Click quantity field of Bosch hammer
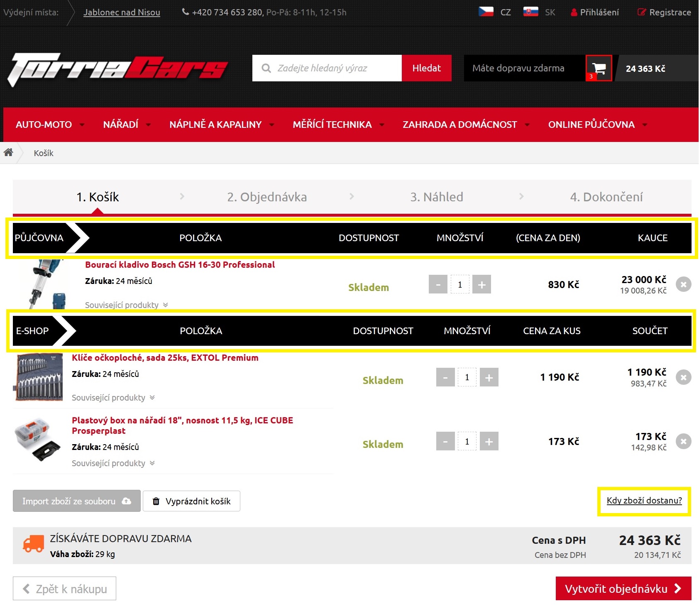The image size is (699, 616). [x=460, y=284]
